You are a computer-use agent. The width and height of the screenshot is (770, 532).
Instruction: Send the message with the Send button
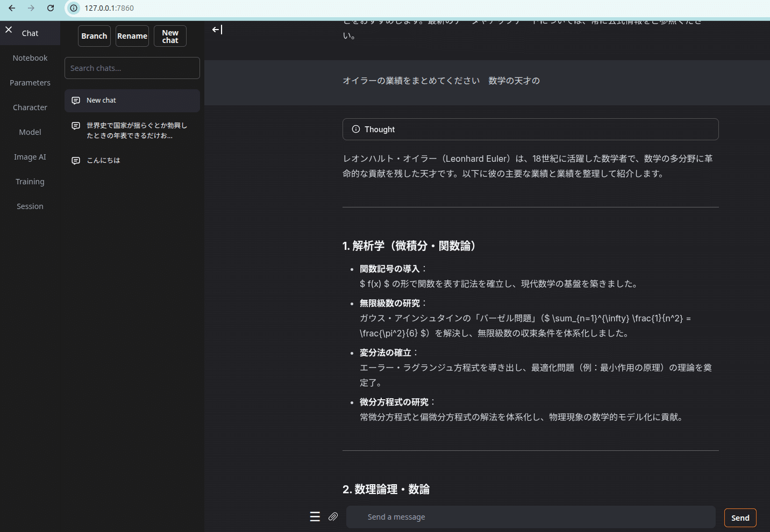click(x=740, y=518)
